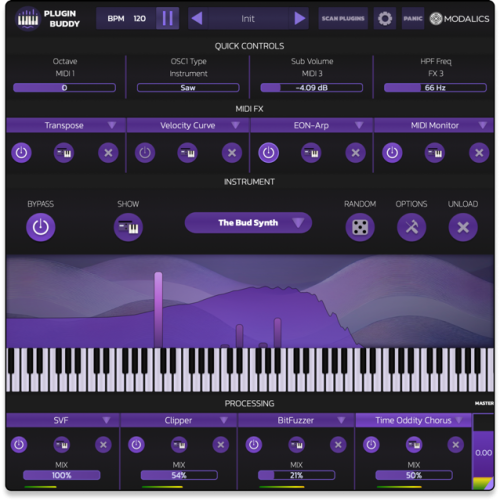Adjust the HPF Freq slider at 66 Hz
This screenshot has height=501, width=500.
[435, 88]
